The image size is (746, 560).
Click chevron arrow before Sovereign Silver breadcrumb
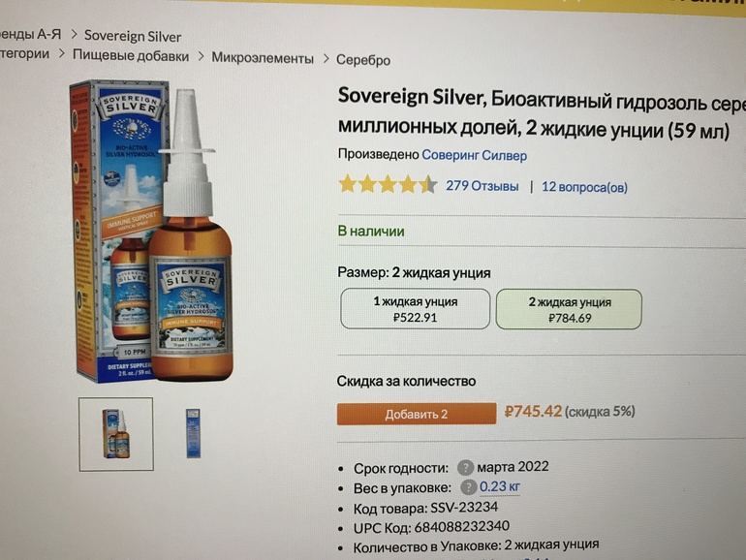pos(74,34)
